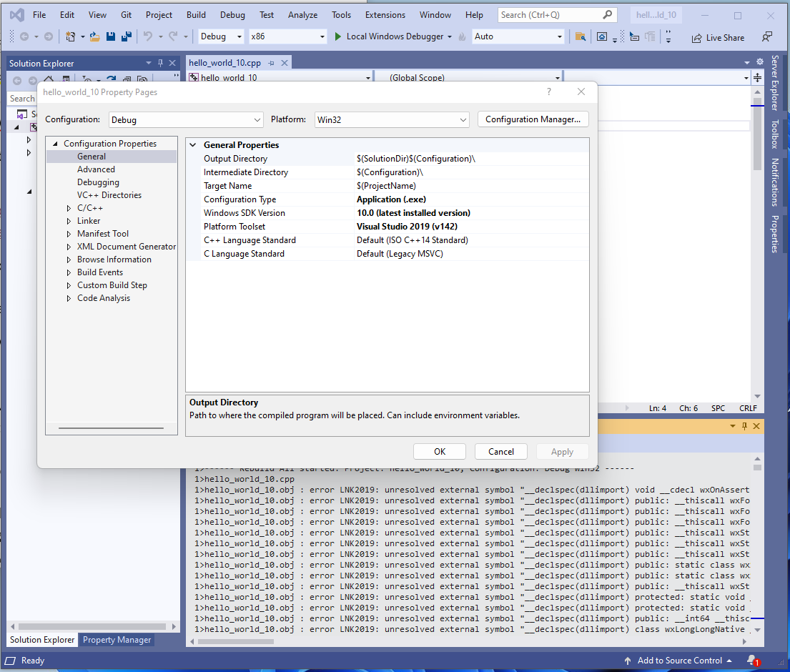Click the Output panel horizontal scrollbar thumb
The width and height of the screenshot is (790, 672).
[236, 641]
